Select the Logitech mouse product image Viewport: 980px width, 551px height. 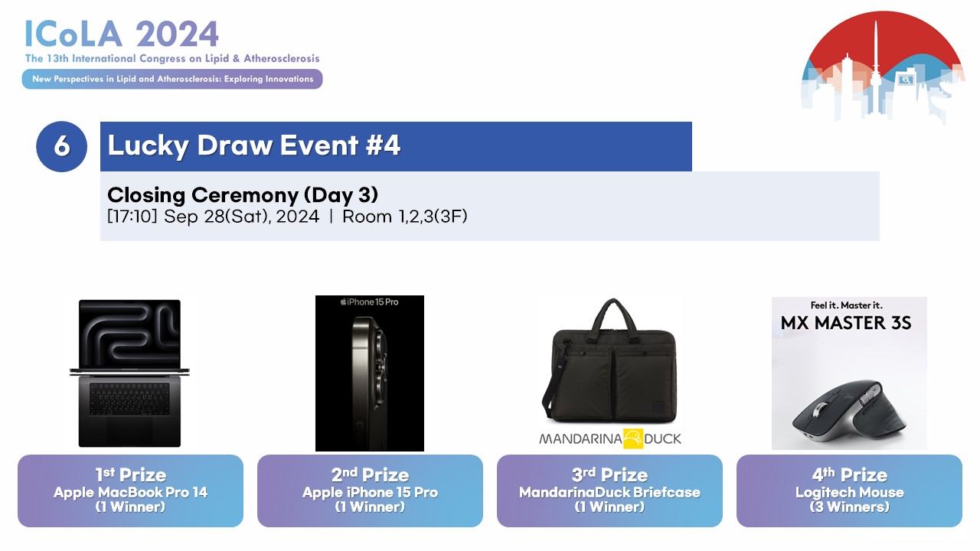pos(849,398)
